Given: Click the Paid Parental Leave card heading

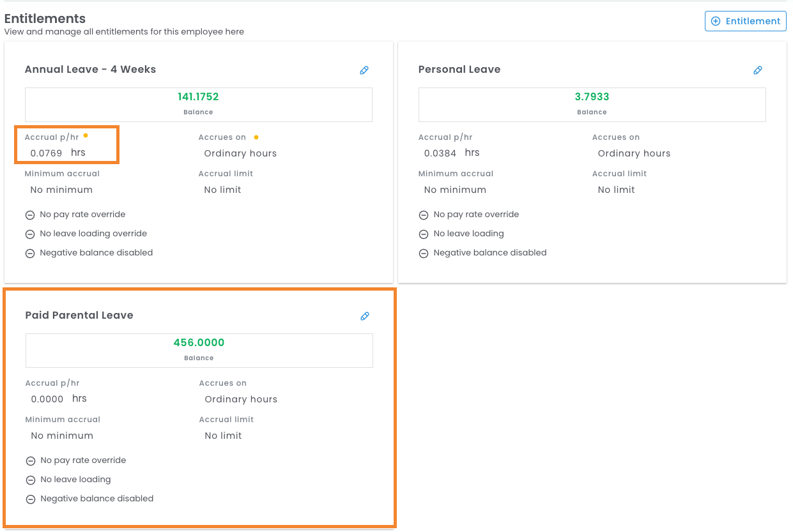Looking at the screenshot, I should click(79, 315).
